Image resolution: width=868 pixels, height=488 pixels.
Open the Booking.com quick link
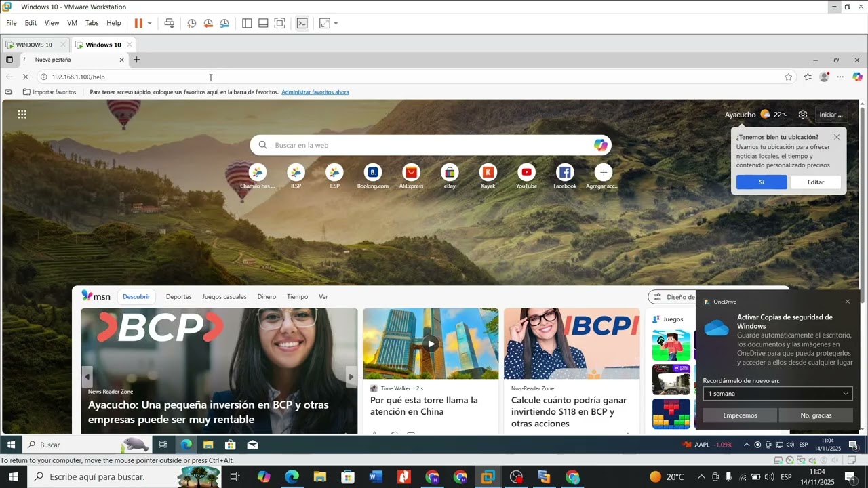click(373, 176)
